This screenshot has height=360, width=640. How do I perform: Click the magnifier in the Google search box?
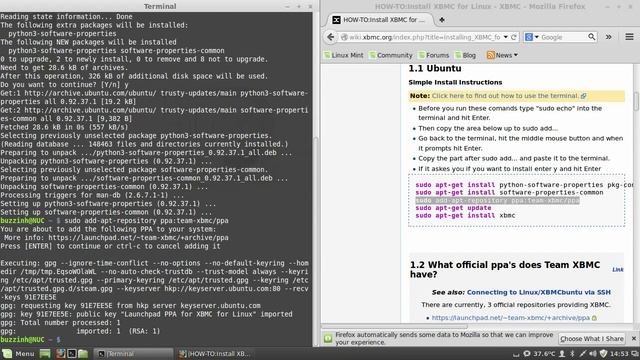coord(591,37)
